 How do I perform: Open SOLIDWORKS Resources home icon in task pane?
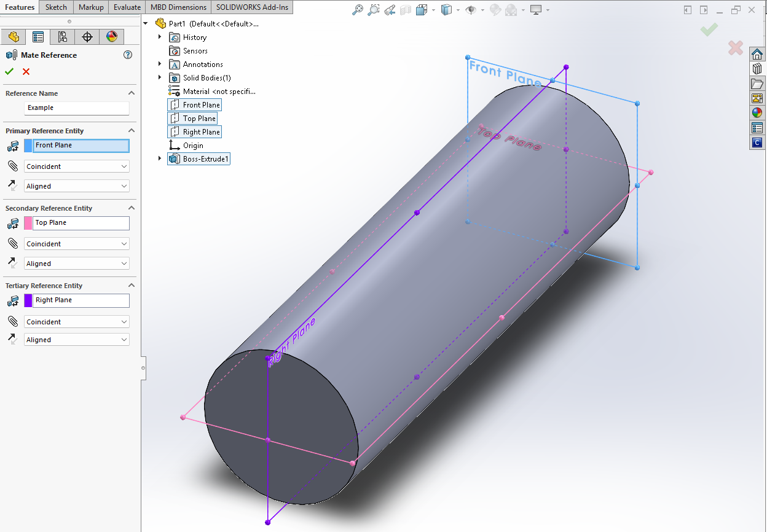(x=757, y=54)
